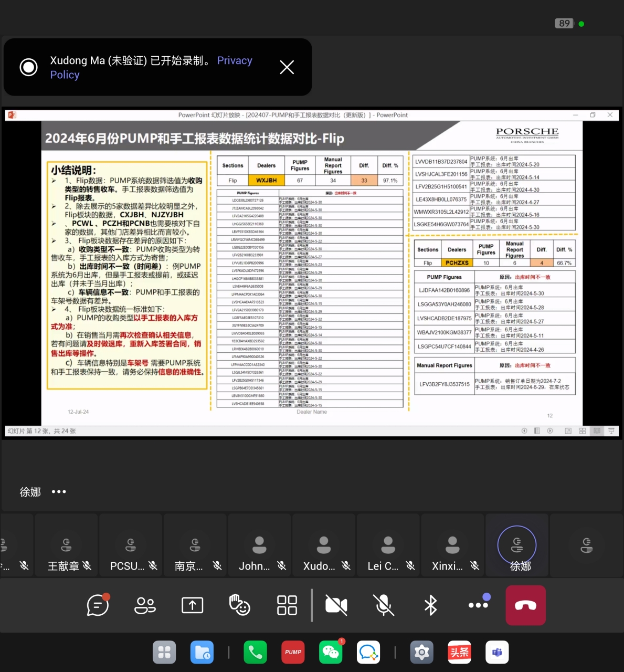Open the chat search app in dock
The height and width of the screenshot is (672, 624).
(x=368, y=652)
